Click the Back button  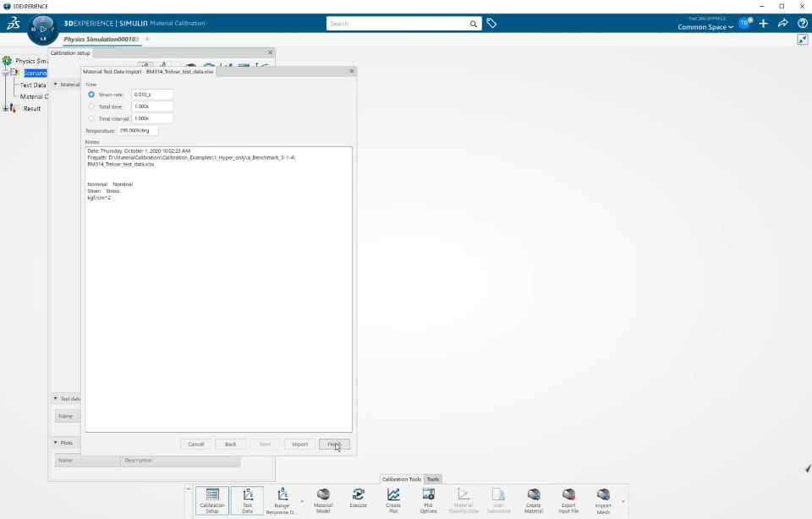(x=230, y=444)
